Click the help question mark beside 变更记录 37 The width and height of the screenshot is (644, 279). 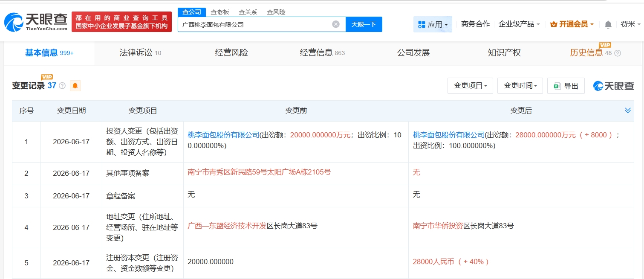click(62, 86)
